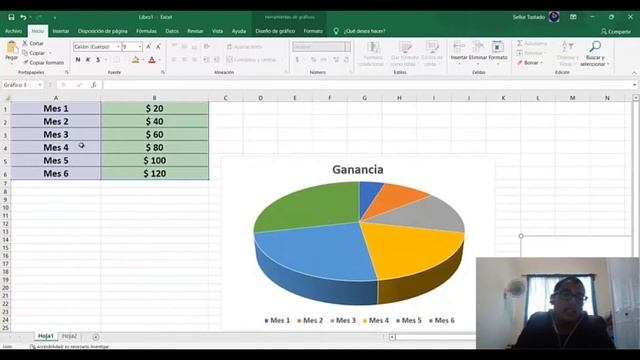
Task: Expand the Name Box showing Gráfico 3
Action: (40, 85)
